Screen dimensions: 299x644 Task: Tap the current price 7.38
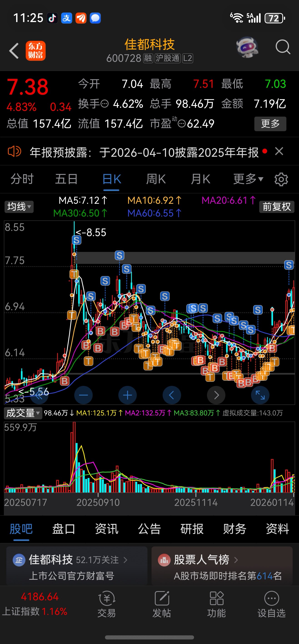[27, 87]
